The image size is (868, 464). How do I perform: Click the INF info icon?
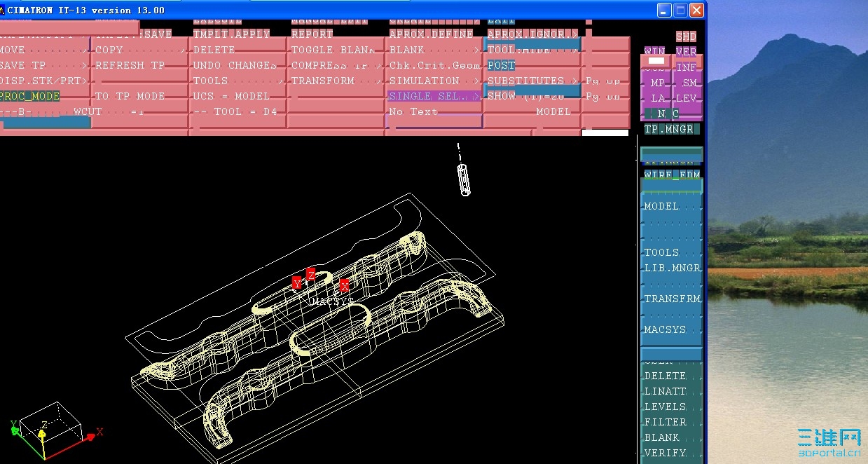coord(687,68)
